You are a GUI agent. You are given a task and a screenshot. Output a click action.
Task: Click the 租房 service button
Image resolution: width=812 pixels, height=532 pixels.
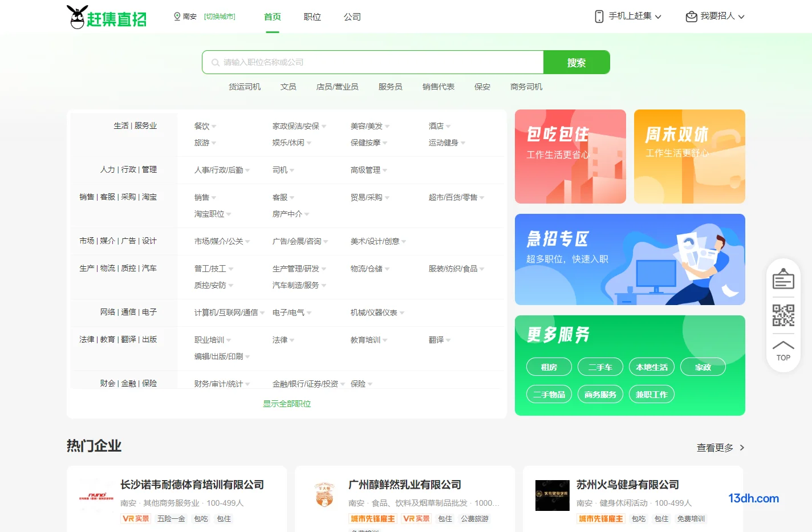tap(549, 367)
